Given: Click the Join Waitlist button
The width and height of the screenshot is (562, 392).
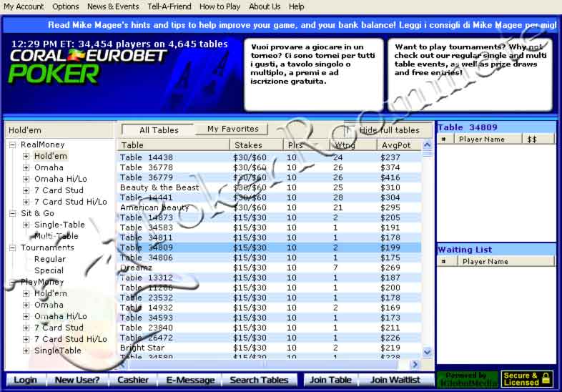Looking at the screenshot, I should [395, 380].
